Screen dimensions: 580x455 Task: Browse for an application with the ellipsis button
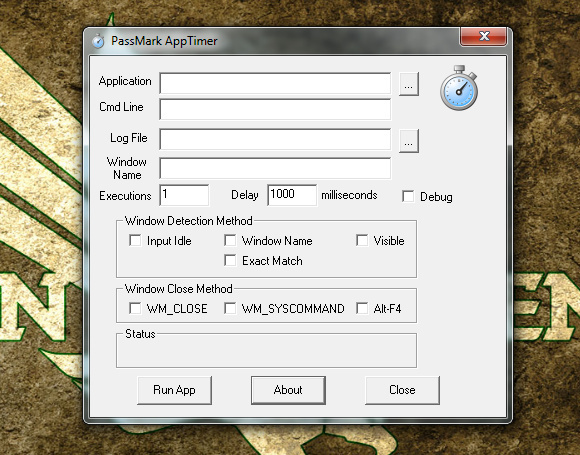tap(409, 84)
